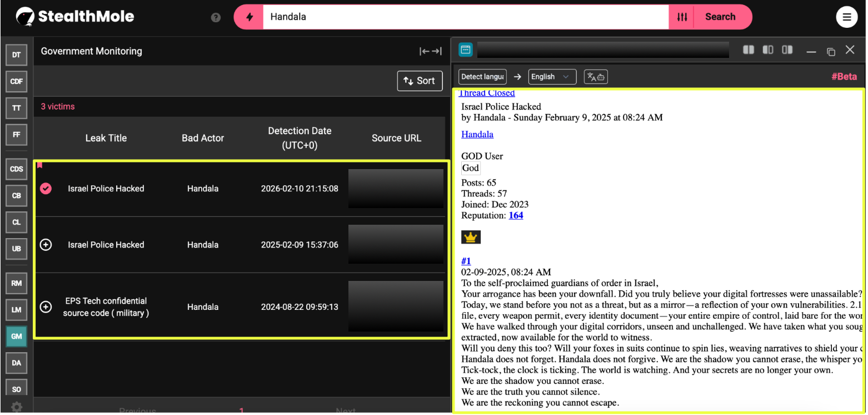Click the search input containing Handala
The height and width of the screenshot is (415, 868).
(x=466, y=17)
